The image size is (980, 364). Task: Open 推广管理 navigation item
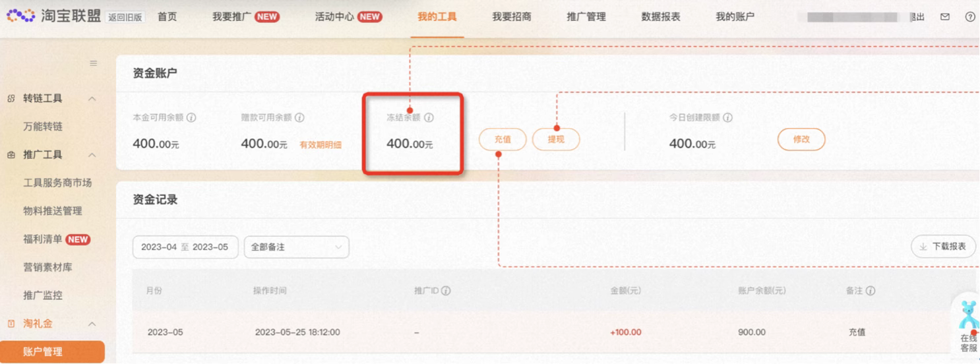(586, 16)
